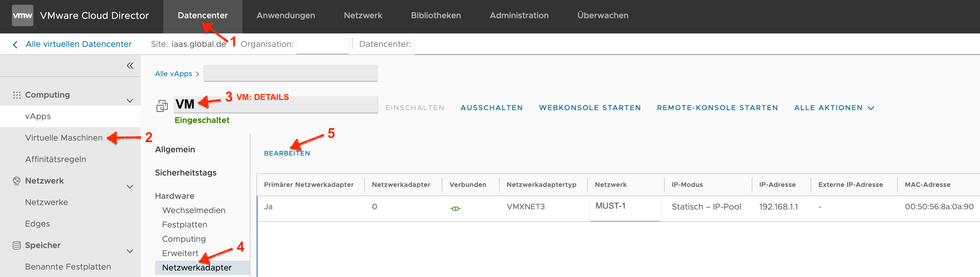The height and width of the screenshot is (277, 980).
Task: Open Wechselmedien under Hardware
Action: point(194,210)
